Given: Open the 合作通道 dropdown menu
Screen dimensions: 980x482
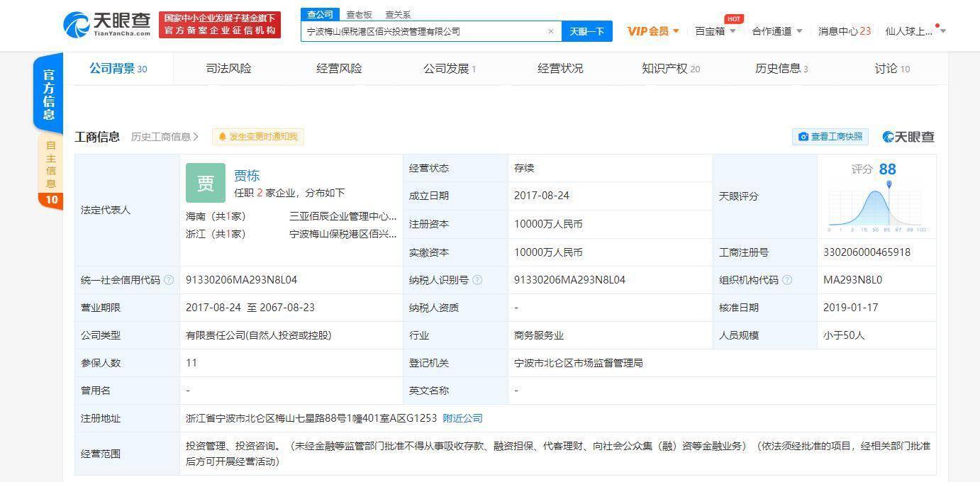Looking at the screenshot, I should click(777, 31).
